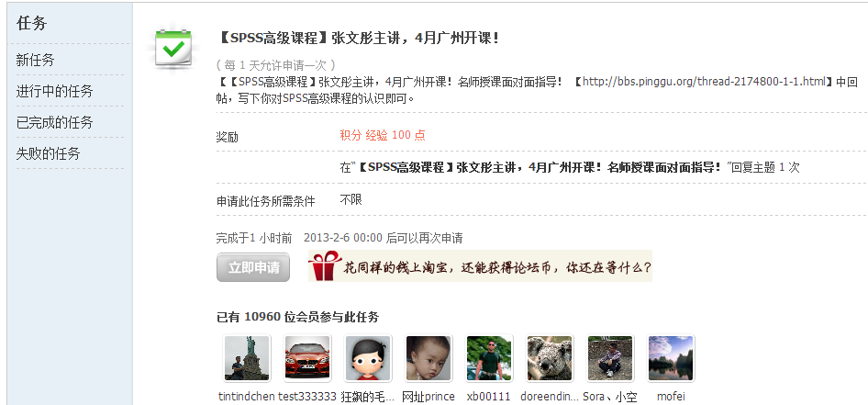Open the baby photo avatar of 网址prince
Screen dimensions: 868x405
(x=428, y=358)
